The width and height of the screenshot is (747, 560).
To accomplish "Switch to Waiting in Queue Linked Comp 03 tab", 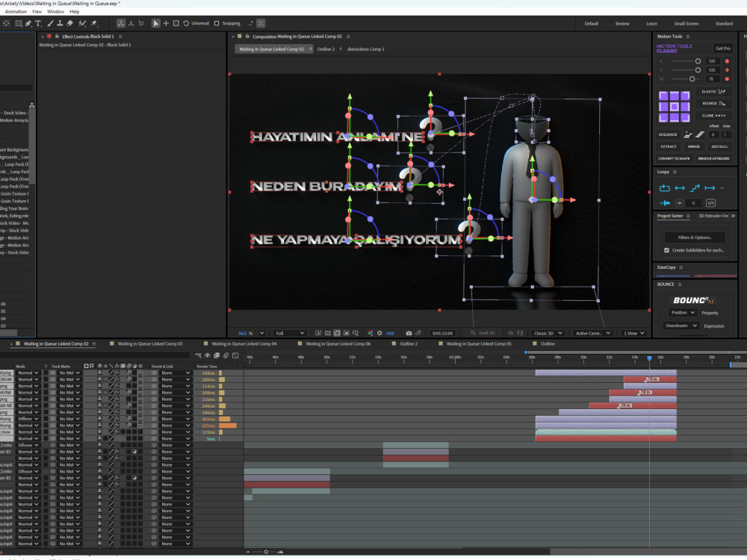I will click(150, 343).
